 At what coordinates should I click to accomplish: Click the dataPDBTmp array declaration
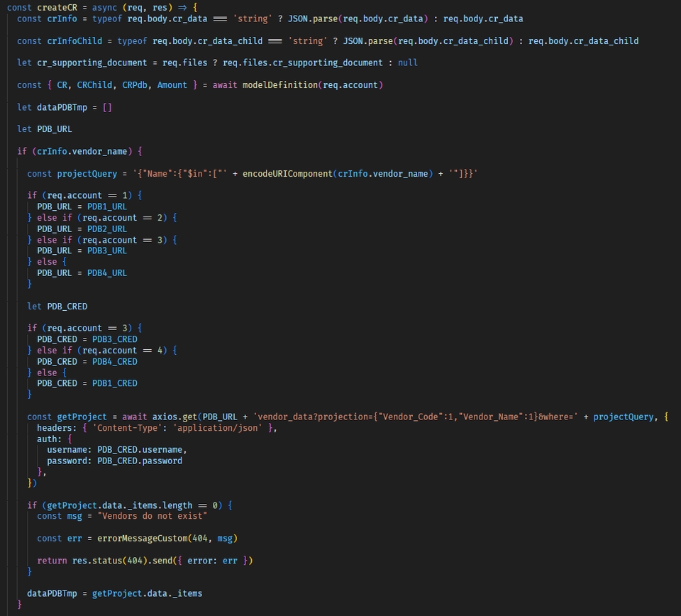[x=65, y=107]
